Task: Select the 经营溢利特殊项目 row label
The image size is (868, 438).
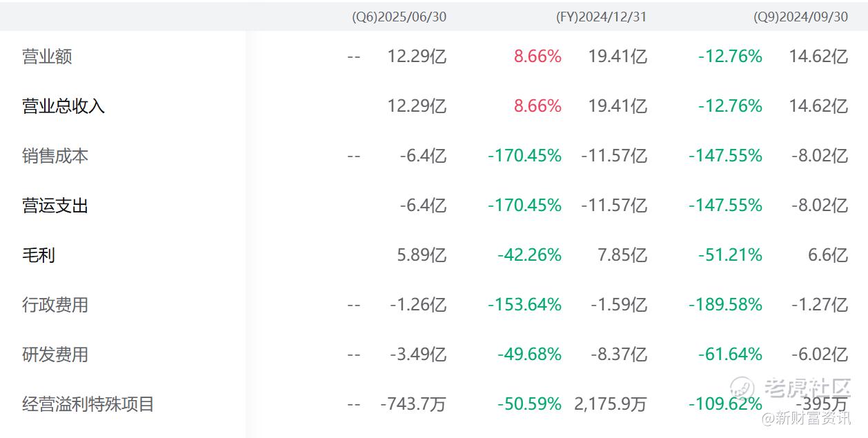Action: coord(88,404)
